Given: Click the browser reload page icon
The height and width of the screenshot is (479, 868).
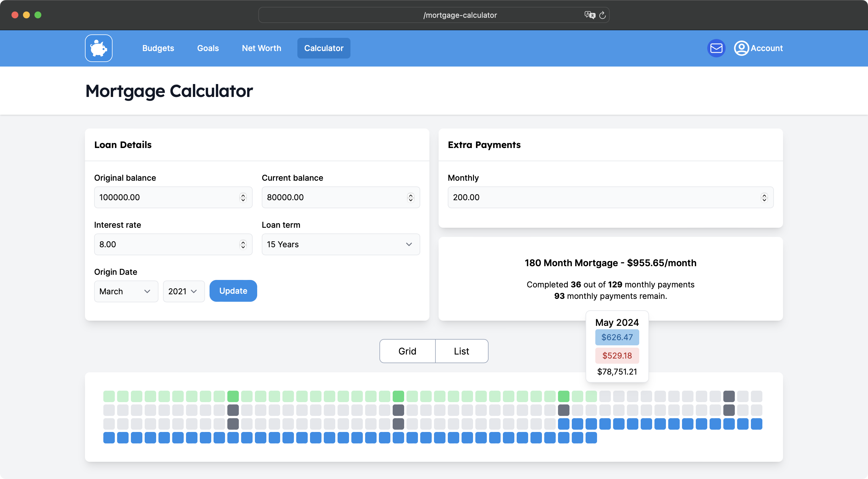Looking at the screenshot, I should (602, 15).
